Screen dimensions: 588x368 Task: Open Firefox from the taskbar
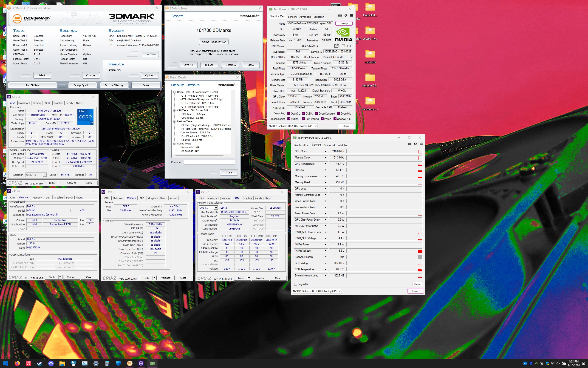pyautogui.click(x=17, y=363)
